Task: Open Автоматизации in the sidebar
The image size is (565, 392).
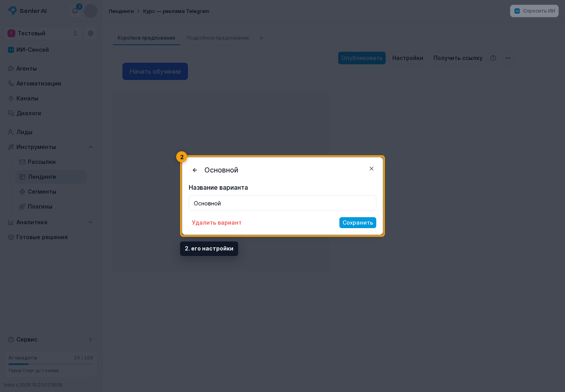Action: (x=51, y=83)
